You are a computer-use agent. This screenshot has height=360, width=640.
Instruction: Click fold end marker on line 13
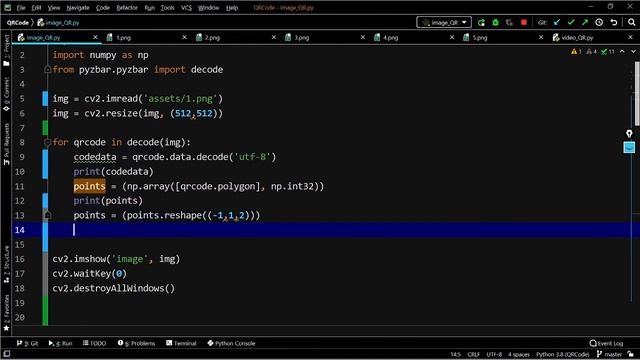pyautogui.click(x=47, y=215)
